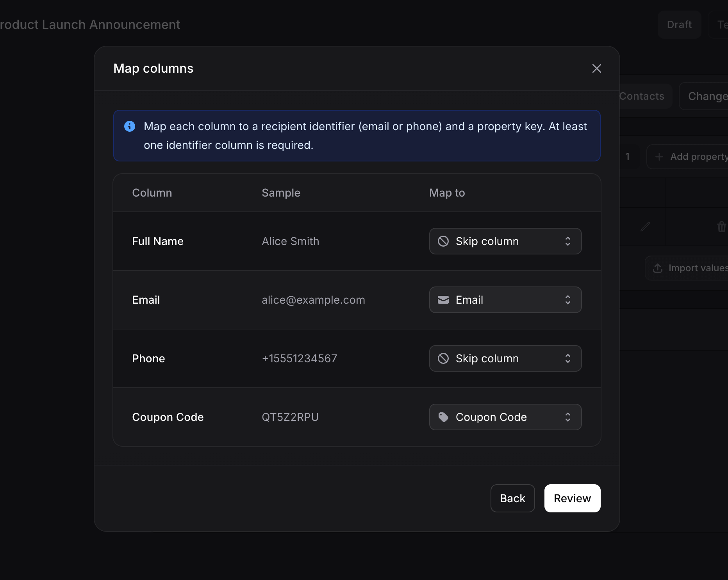Click skip icon in Full Name row

(443, 241)
